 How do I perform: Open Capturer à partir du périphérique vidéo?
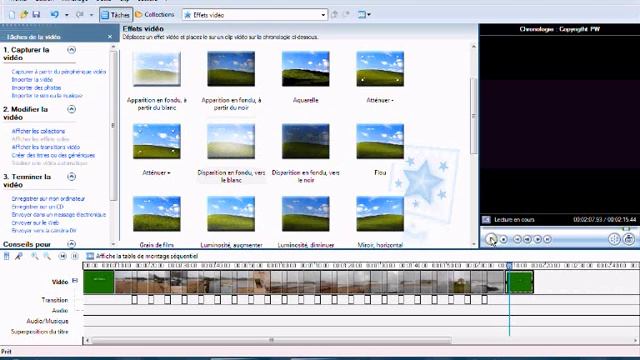point(59,72)
